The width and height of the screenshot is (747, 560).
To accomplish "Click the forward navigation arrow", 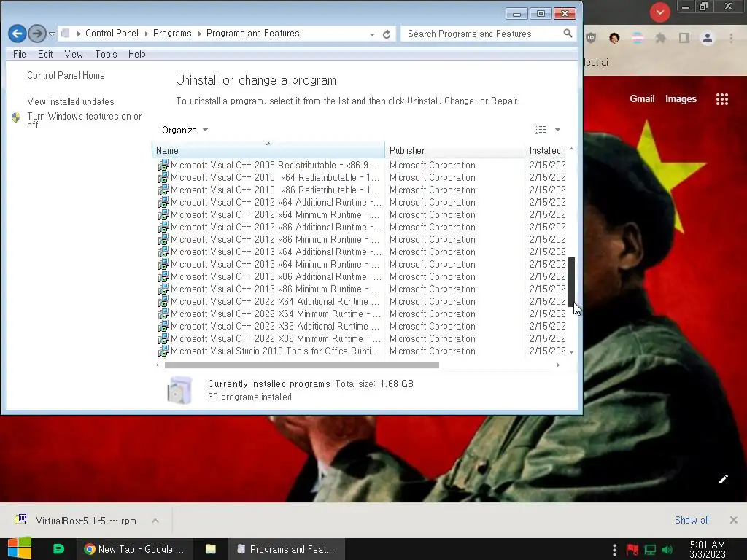I will (x=36, y=34).
